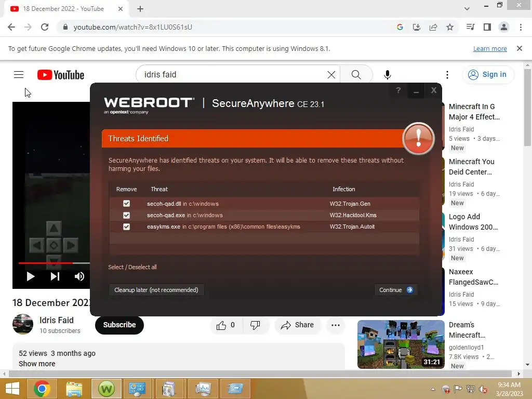Image resolution: width=532 pixels, height=399 pixels.
Task: Click the page horizontal scrollbar
Action: 260,374
